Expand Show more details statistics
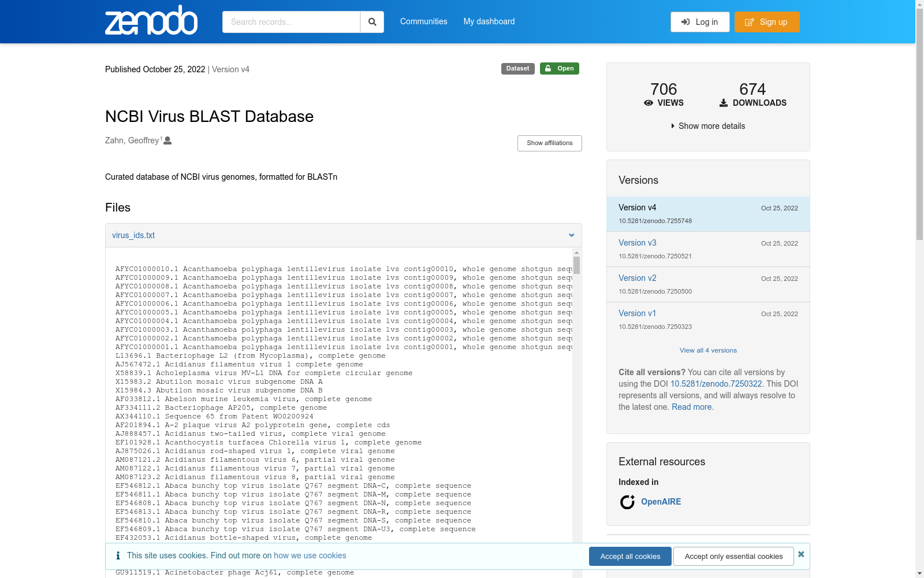The width and height of the screenshot is (924, 578). point(708,126)
